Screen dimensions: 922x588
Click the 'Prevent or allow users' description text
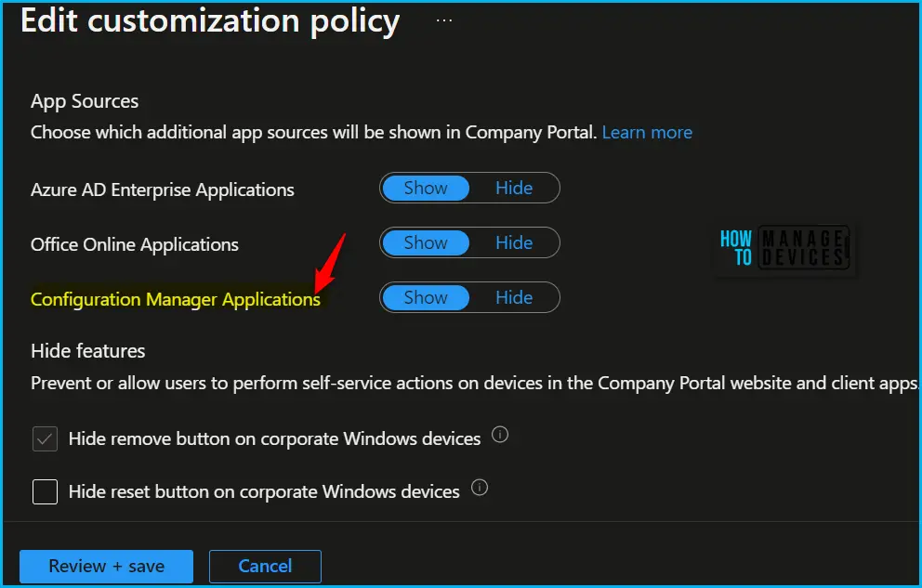475,383
